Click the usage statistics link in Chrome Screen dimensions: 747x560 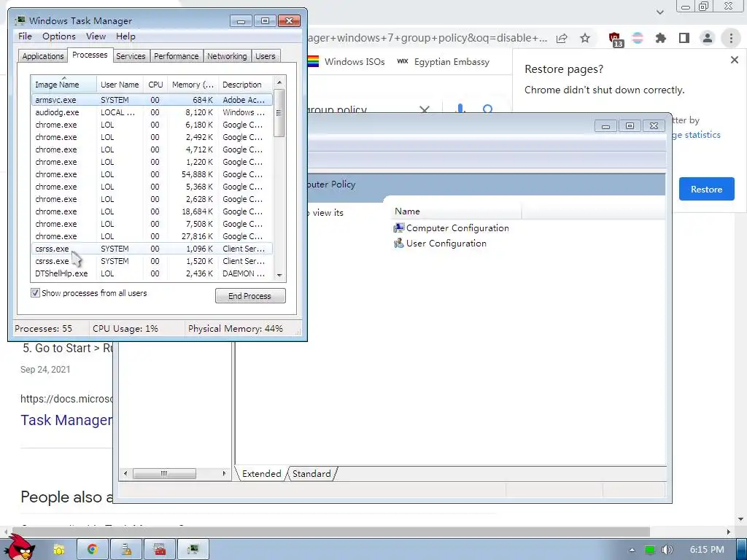pyautogui.click(x=697, y=135)
